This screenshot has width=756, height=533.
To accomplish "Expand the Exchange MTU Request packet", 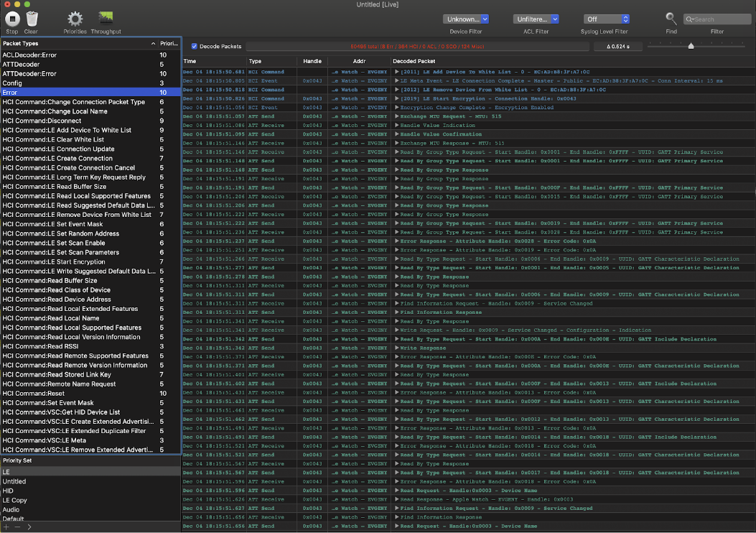I will pos(397,116).
